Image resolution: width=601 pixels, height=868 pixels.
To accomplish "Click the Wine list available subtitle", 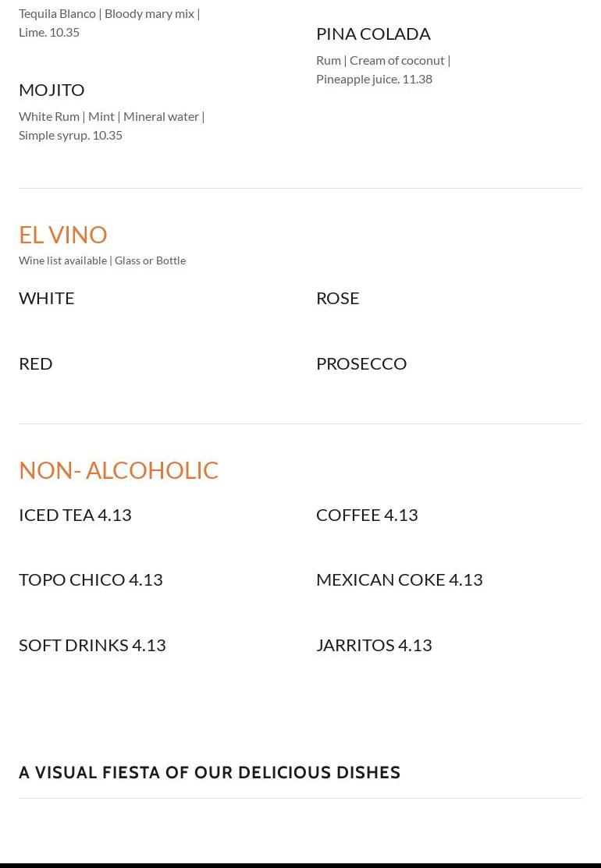I will pyautogui.click(x=102, y=260).
